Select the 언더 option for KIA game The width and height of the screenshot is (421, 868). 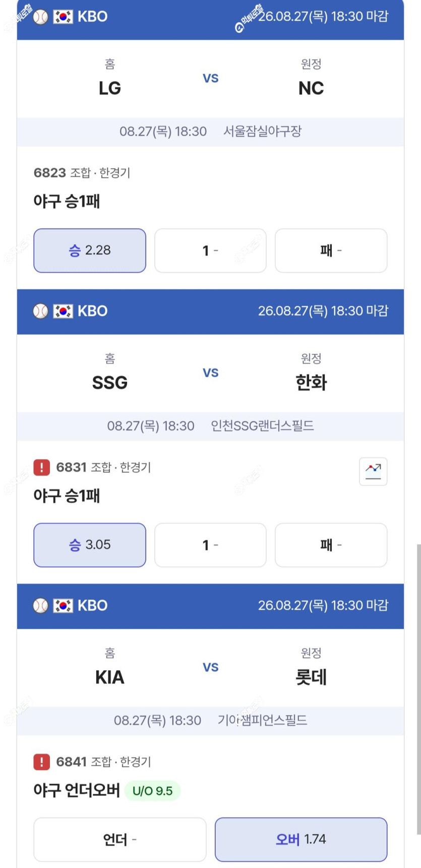click(x=120, y=839)
